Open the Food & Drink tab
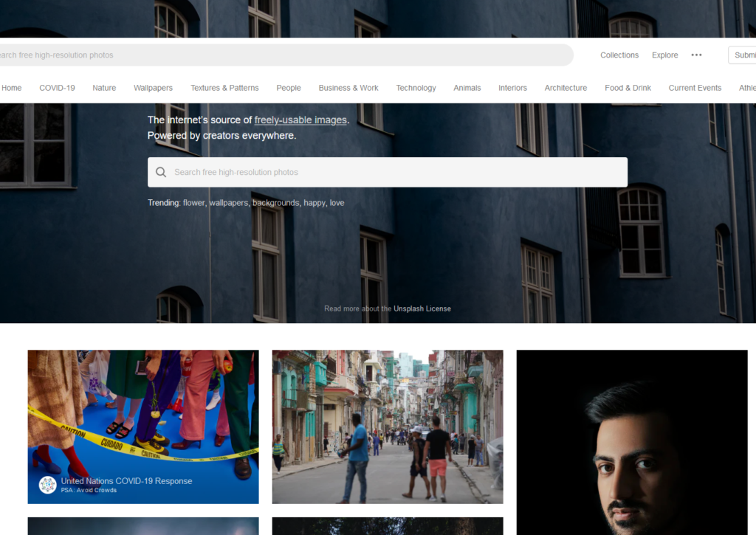 (628, 88)
